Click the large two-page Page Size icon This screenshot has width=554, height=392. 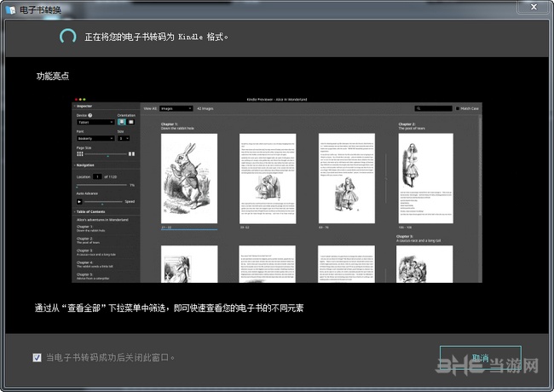tap(131, 154)
